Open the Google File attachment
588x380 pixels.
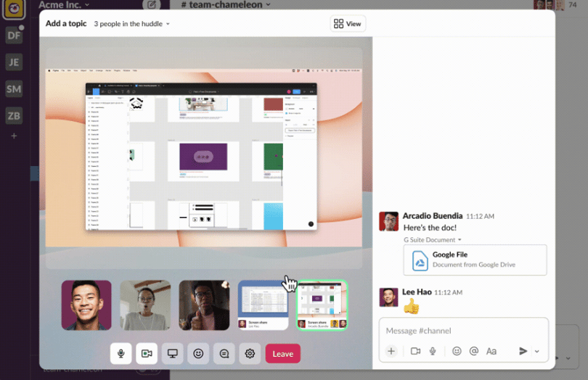(x=475, y=260)
